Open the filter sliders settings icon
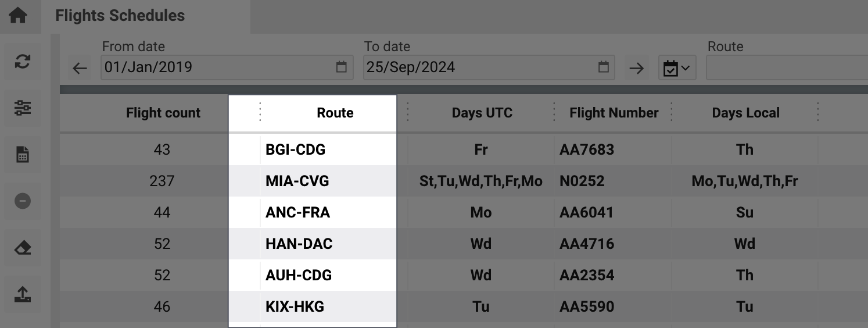 (x=23, y=108)
